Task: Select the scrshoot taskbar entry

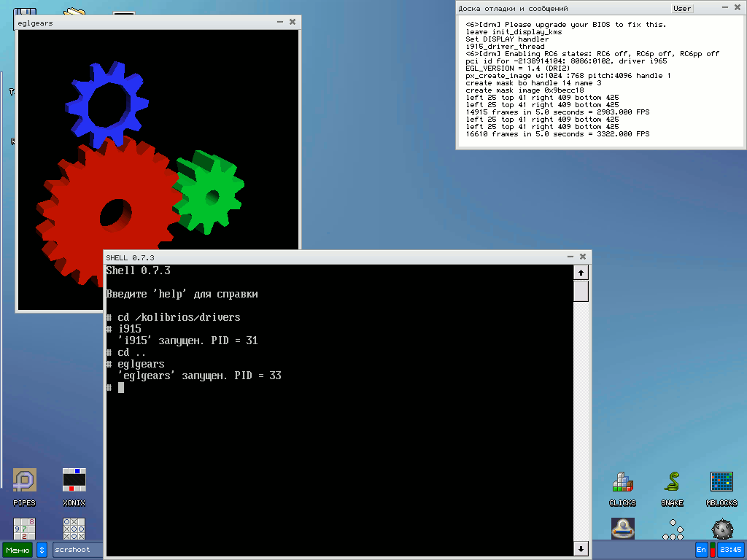Action: point(77,550)
